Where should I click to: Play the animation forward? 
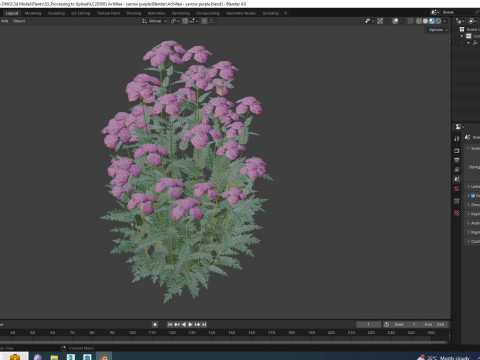(190, 324)
